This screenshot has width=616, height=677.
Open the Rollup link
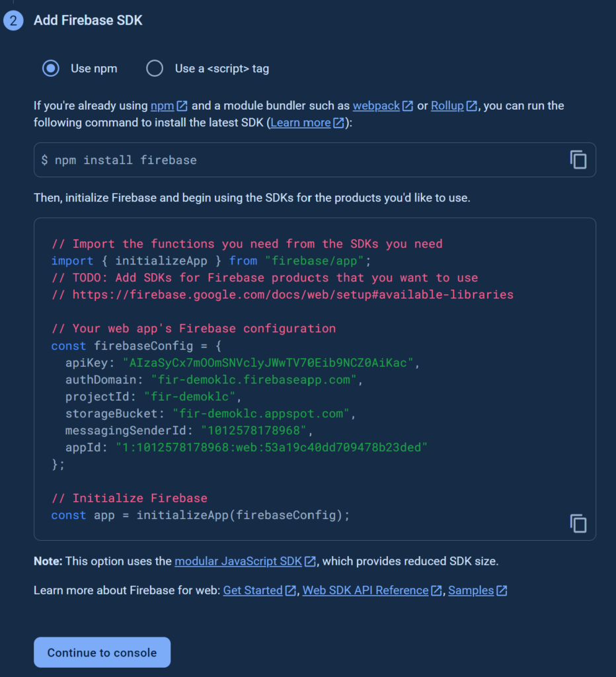pyautogui.click(x=447, y=106)
